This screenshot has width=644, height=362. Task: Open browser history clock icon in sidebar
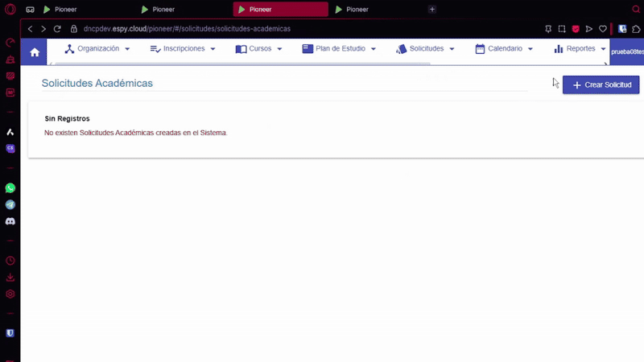10,261
